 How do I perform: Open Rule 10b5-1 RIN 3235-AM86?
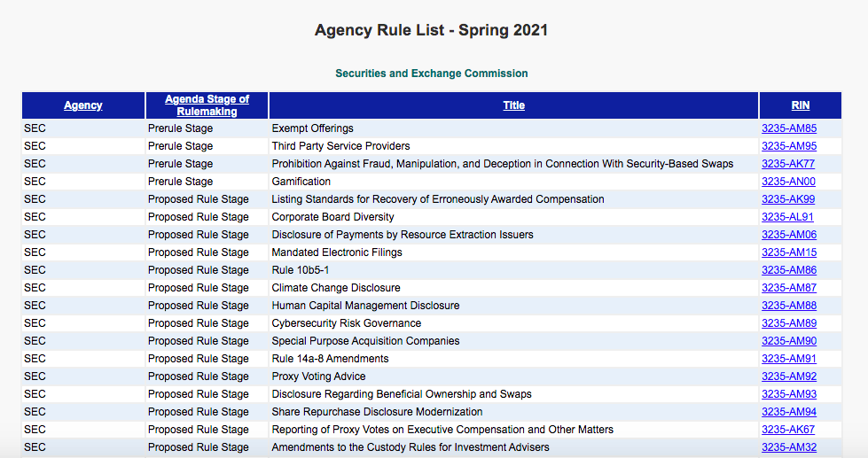tap(788, 270)
